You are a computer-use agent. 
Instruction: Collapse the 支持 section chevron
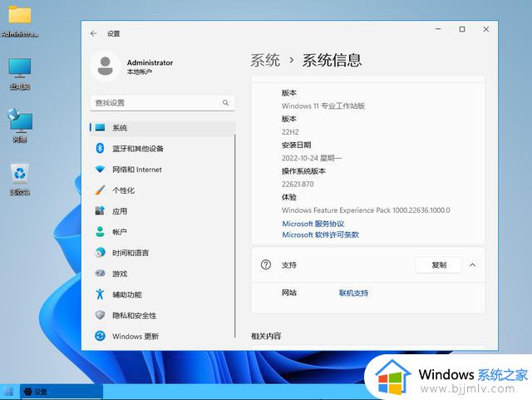[x=472, y=264]
